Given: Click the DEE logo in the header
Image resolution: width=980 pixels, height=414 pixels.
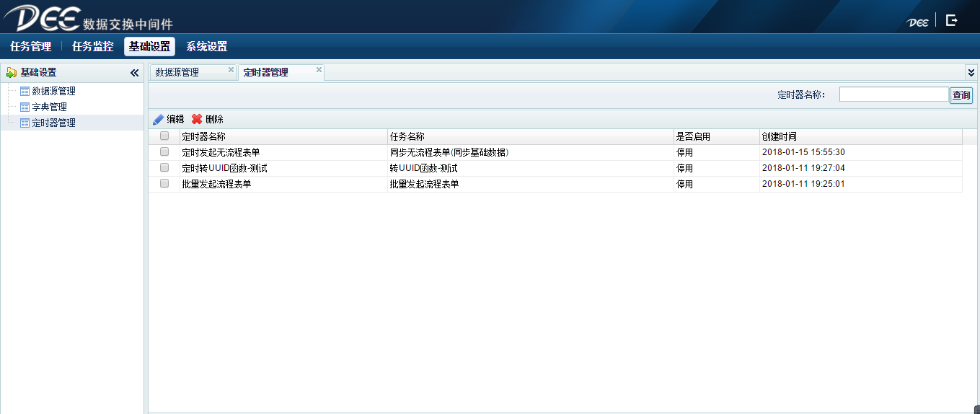Looking at the screenshot, I should pyautogui.click(x=42, y=18).
